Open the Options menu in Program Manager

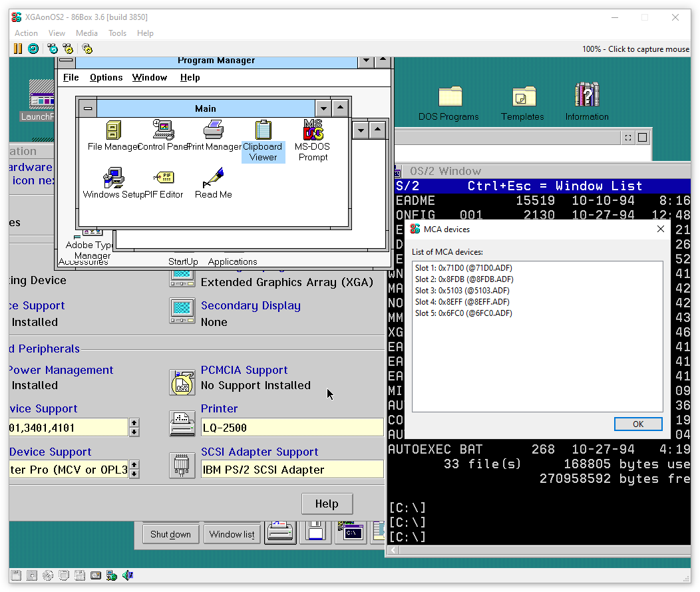106,78
